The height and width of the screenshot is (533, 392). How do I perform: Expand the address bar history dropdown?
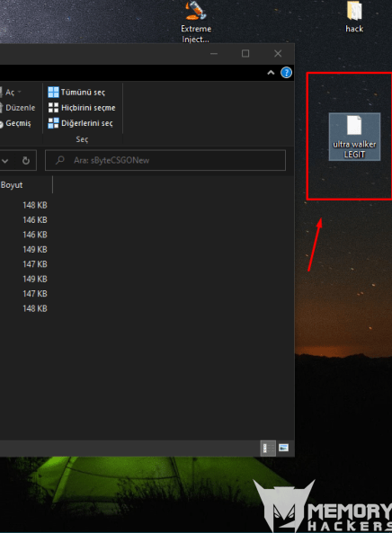click(x=4, y=161)
